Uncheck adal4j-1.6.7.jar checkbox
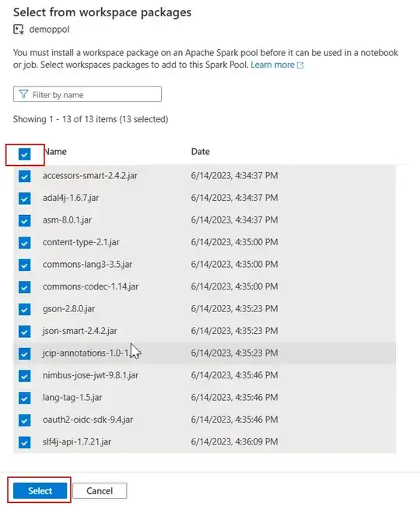420x506 pixels. tap(24, 199)
